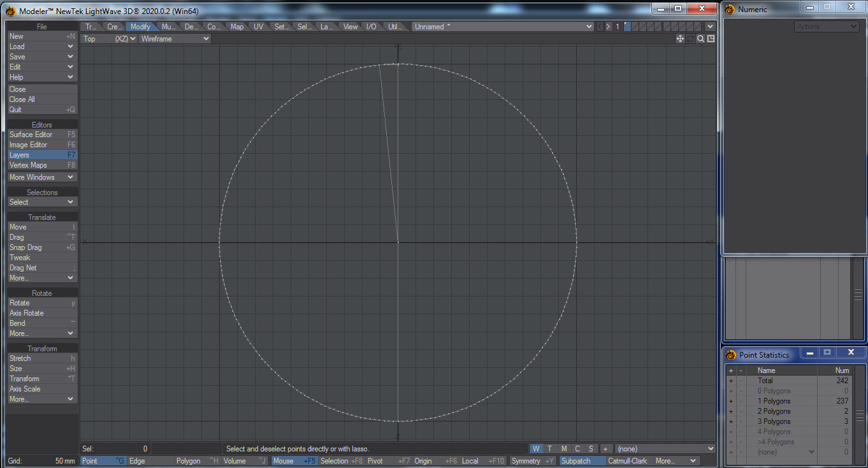Click the viewport pan (move) icon
The height and width of the screenshot is (468, 868).
(x=680, y=39)
